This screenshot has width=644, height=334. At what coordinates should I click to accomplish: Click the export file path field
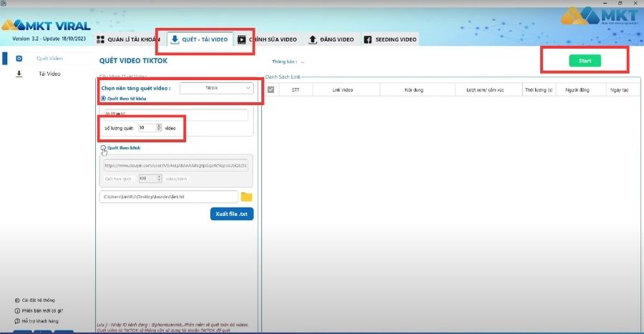point(168,197)
